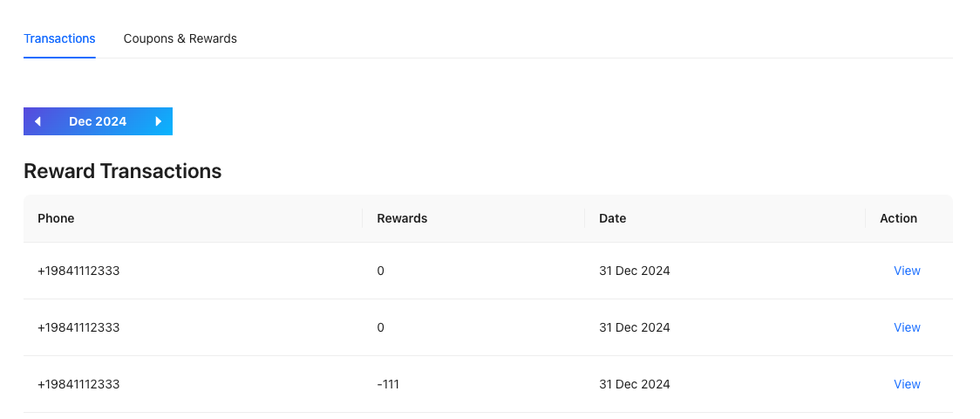Click the phone number in first row

[x=78, y=271]
